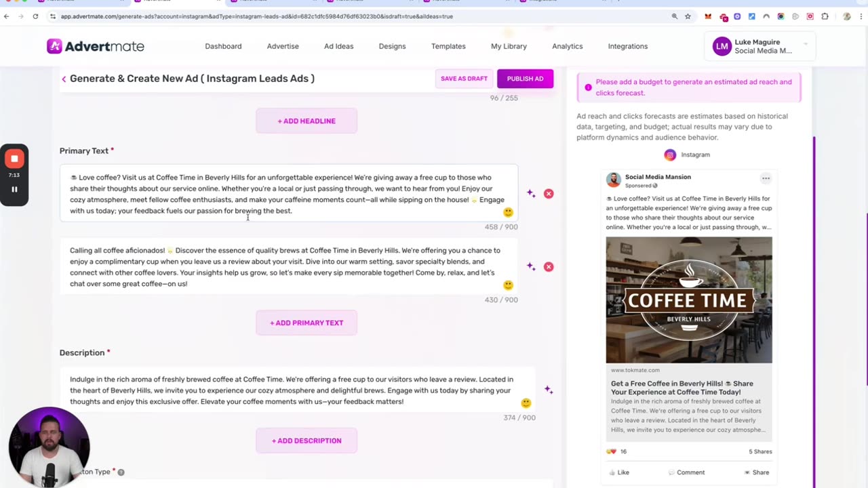Open My Library
Screen dimensions: 868x488
(x=509, y=46)
